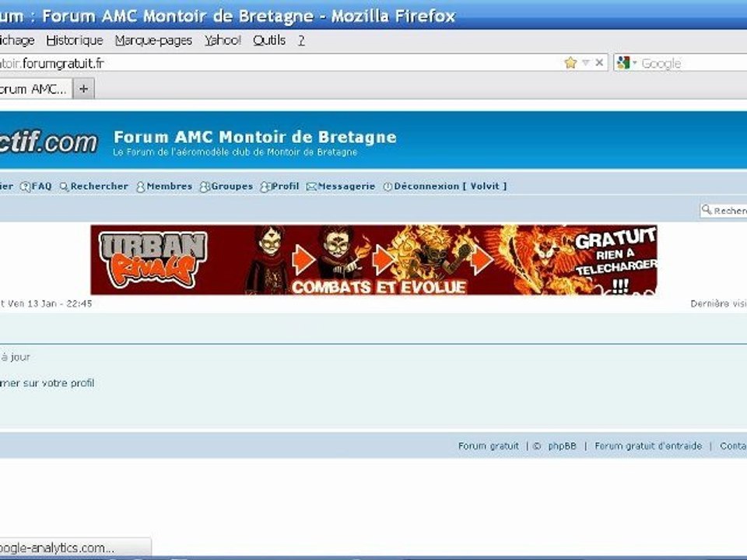Viewport: 747px width, 560px height.
Task: Open the Forum gratuit footer link
Action: [489, 446]
